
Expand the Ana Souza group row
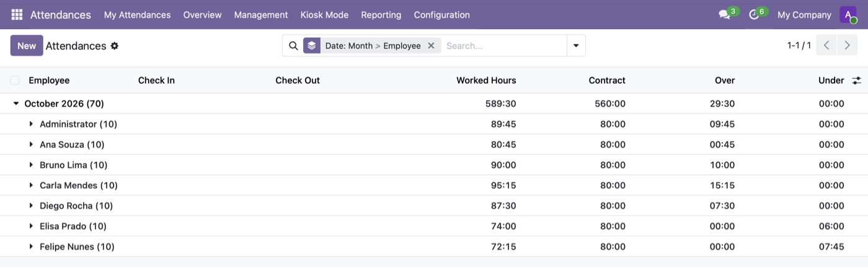click(31, 145)
